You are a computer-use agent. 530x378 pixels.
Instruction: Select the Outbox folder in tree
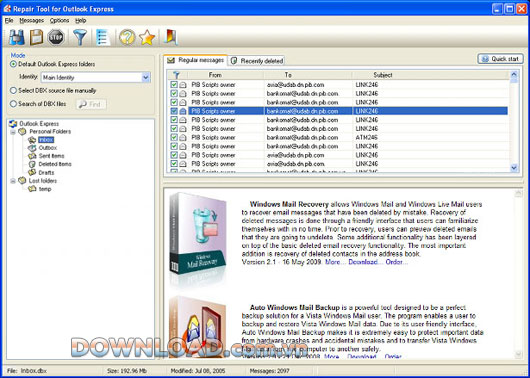[48, 148]
